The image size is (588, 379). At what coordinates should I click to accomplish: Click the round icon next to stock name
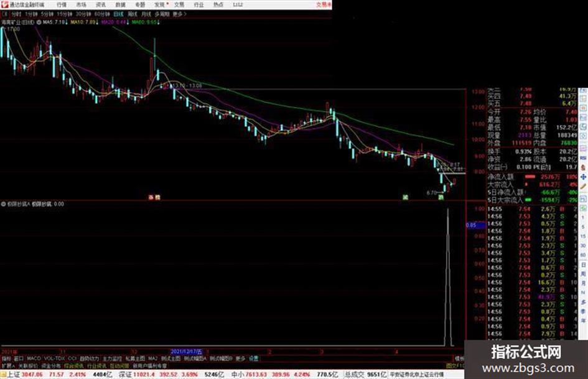[x=39, y=22]
